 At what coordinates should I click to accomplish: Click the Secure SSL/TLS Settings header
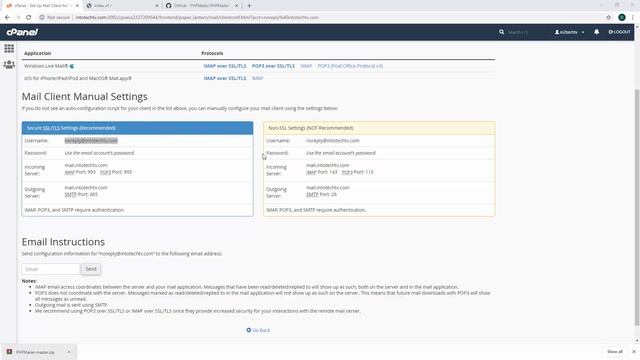(x=137, y=128)
